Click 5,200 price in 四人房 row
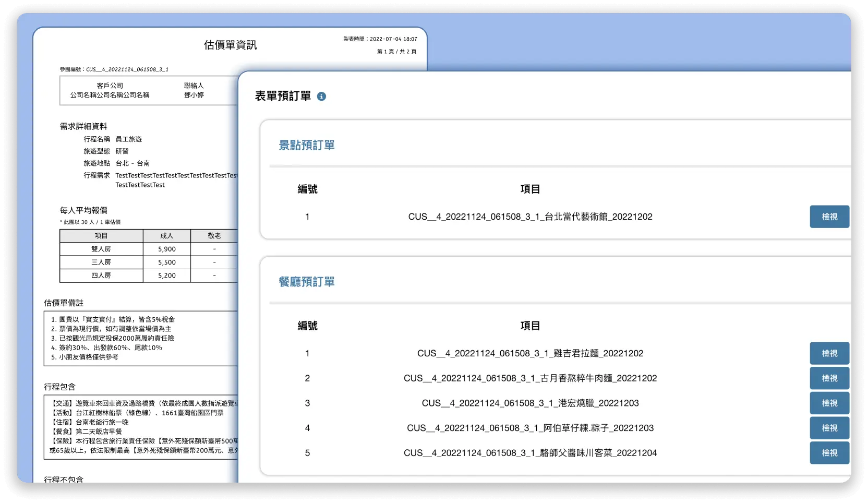This screenshot has height=503, width=868. click(167, 276)
